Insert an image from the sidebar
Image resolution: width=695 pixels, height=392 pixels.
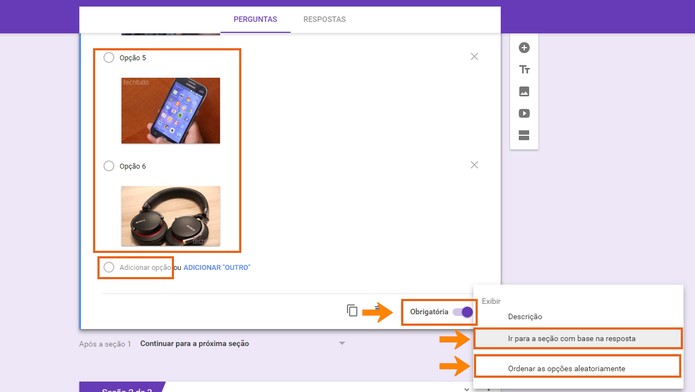[524, 91]
